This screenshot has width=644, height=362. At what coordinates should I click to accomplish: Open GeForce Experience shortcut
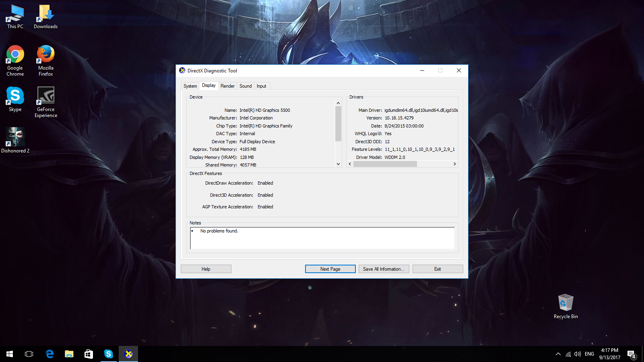point(45,102)
